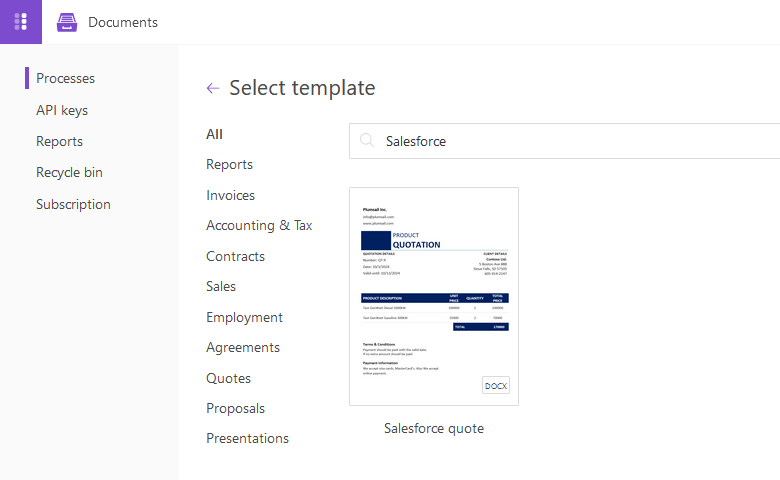
Task: Open API keys in the sidebar
Action: click(x=62, y=110)
